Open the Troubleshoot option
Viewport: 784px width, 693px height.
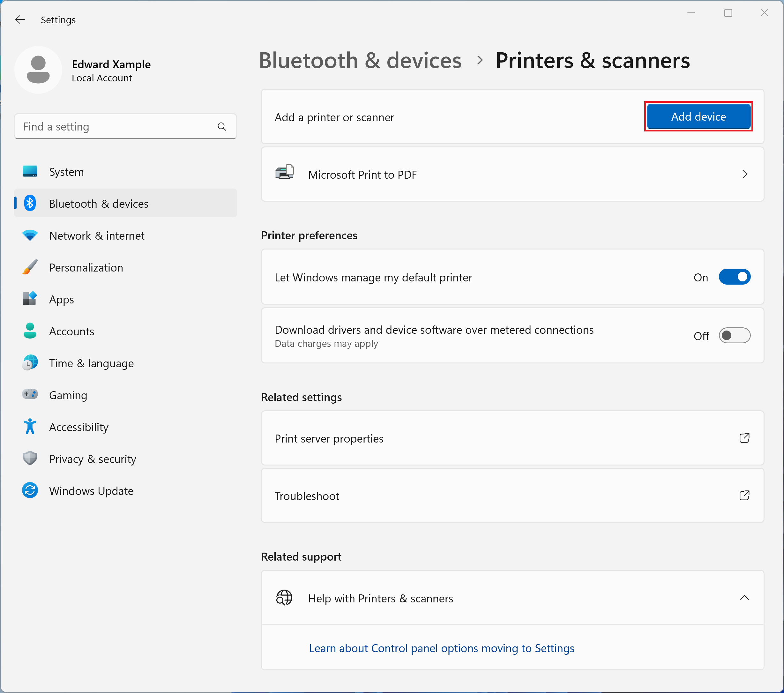(512, 496)
